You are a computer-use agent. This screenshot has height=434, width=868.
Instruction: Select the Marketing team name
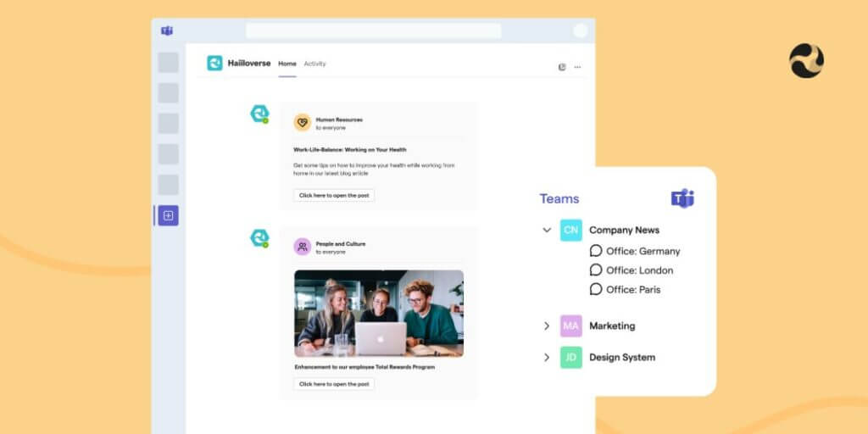click(x=612, y=326)
